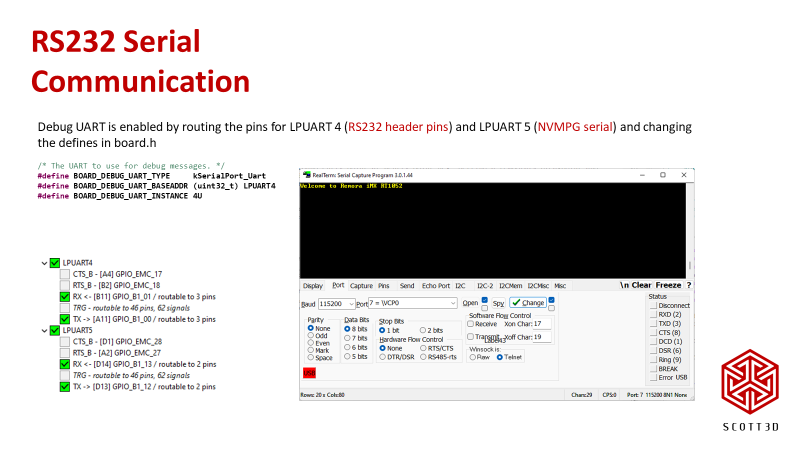This screenshot has height=450, width=800.
Task: Open the Baud rate dropdown
Action: pyautogui.click(x=351, y=304)
